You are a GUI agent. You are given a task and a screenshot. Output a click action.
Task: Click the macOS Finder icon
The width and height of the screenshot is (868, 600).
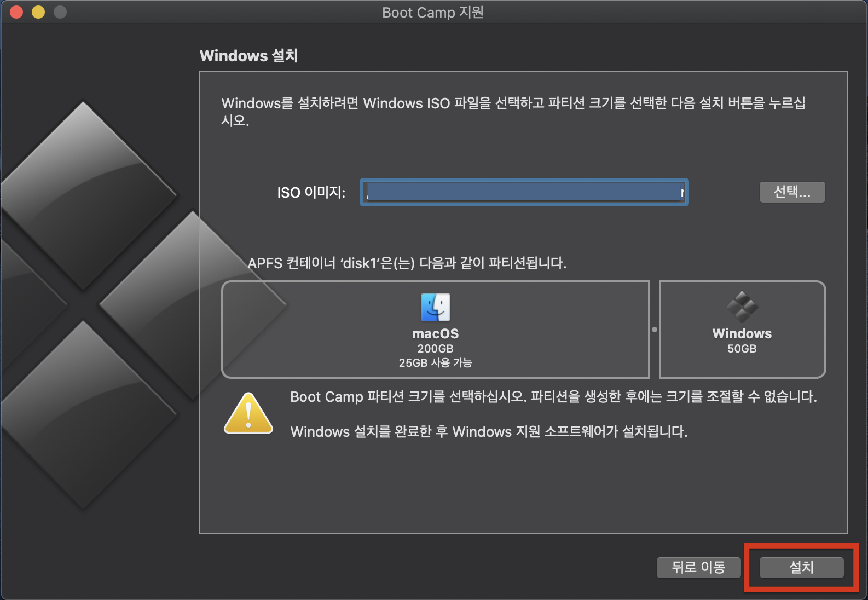436,307
